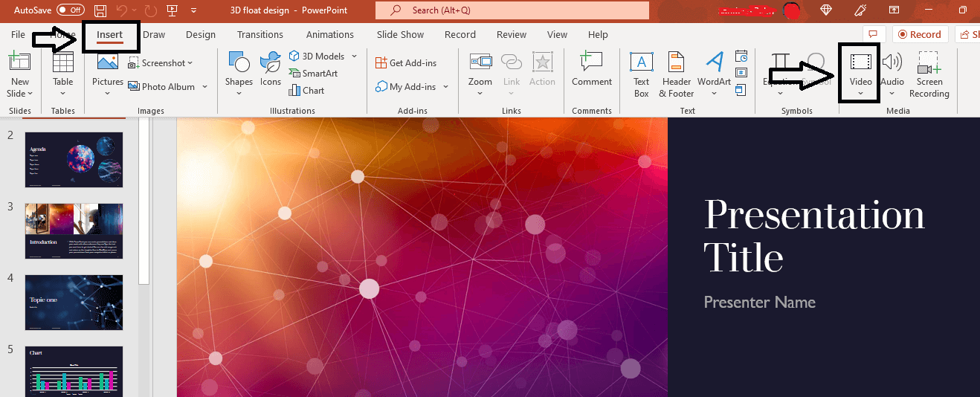Viewport: 980px width, 397px height.
Task: Open the Video insert menu
Action: click(x=861, y=74)
